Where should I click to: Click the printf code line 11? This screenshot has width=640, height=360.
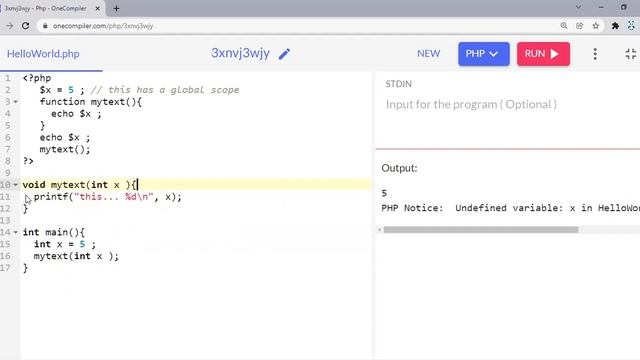(108, 197)
